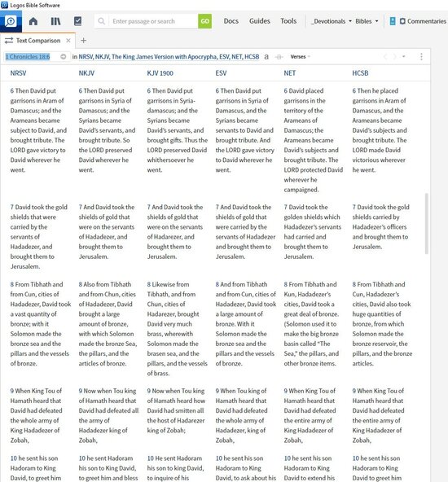Click verse number 6 in NRSV column

tap(12, 90)
